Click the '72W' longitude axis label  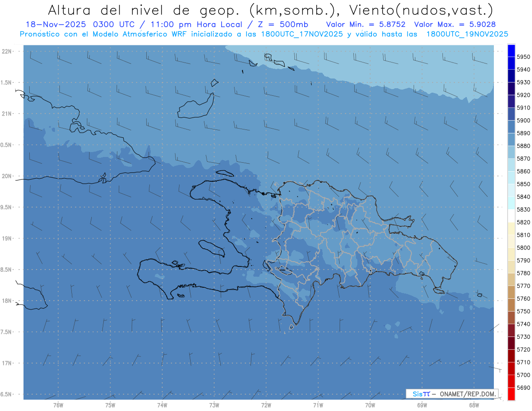266,405
